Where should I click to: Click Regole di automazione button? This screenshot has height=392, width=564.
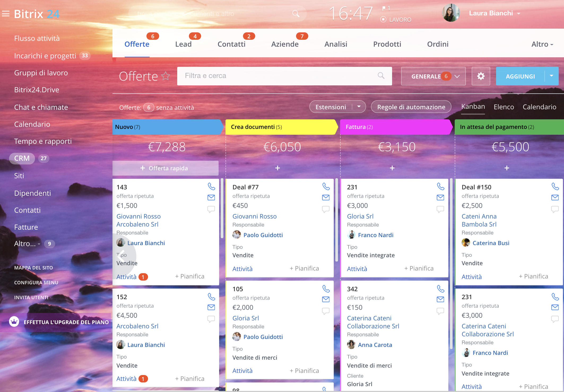(411, 107)
